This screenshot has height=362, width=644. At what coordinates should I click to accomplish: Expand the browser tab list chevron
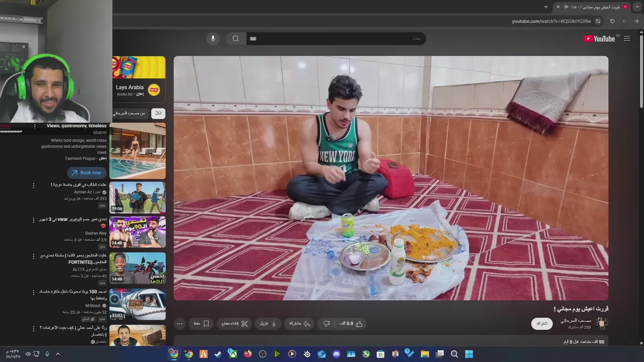pyautogui.click(x=637, y=7)
